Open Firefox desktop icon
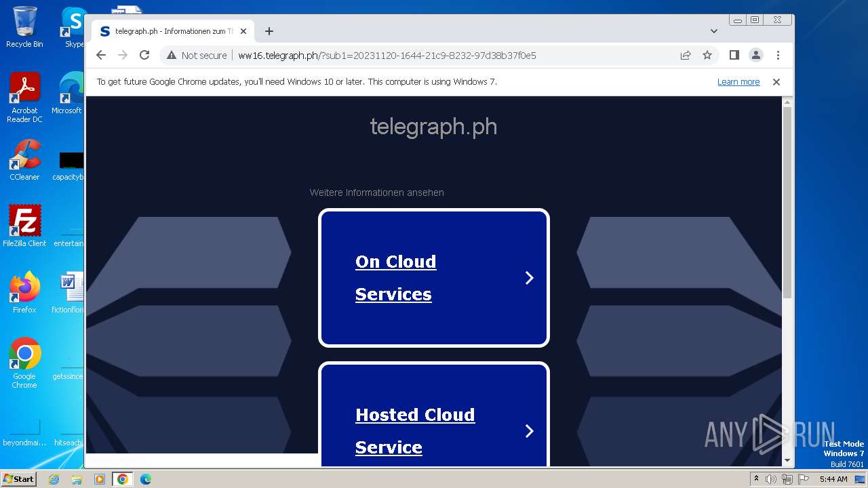 24,292
